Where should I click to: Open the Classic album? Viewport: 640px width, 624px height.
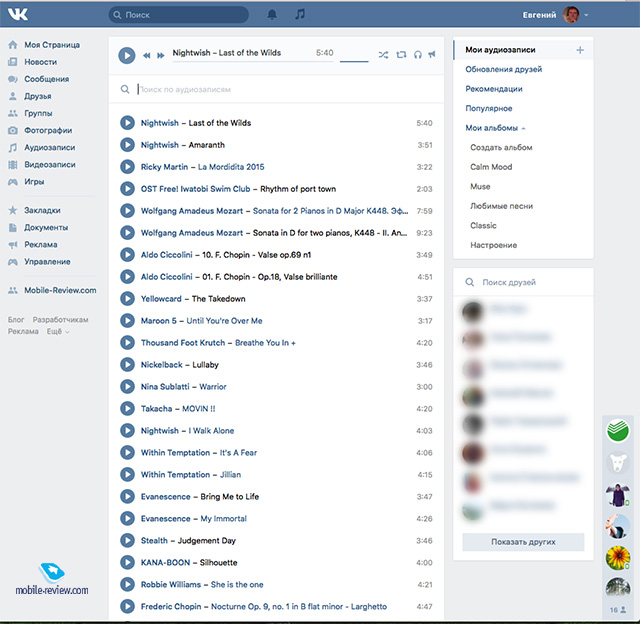(x=483, y=226)
